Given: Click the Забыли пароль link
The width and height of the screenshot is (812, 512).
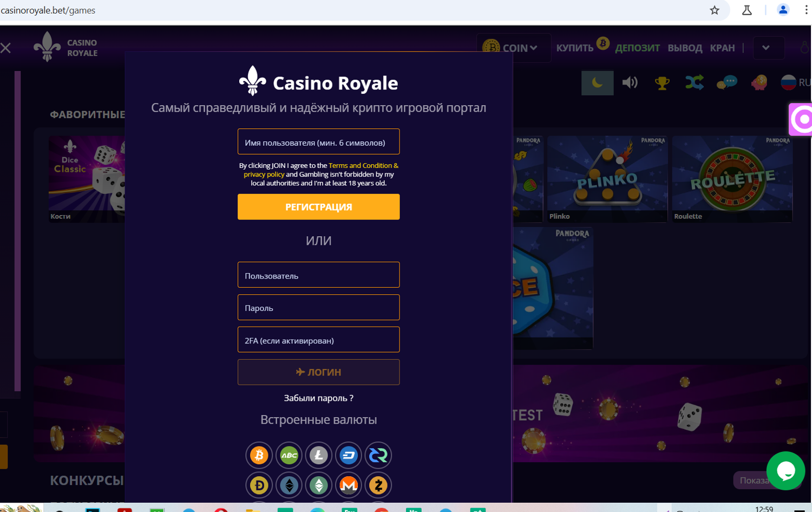Looking at the screenshot, I should 318,398.
